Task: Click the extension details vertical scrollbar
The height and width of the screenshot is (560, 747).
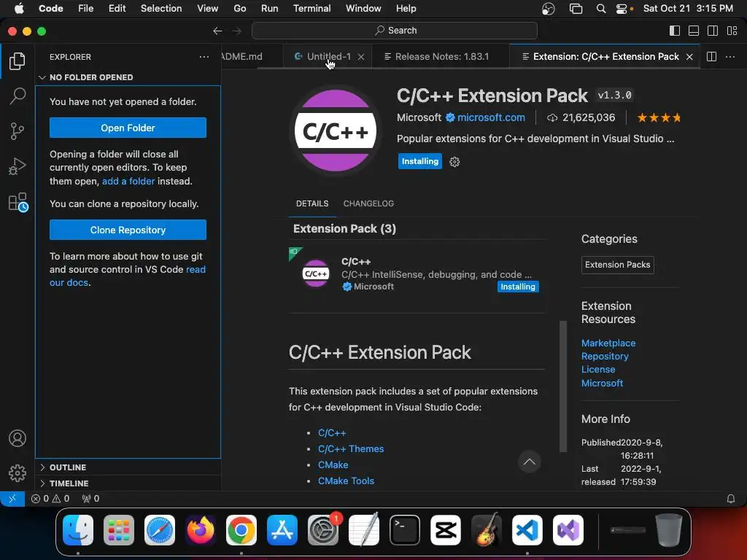Action: tap(563, 386)
